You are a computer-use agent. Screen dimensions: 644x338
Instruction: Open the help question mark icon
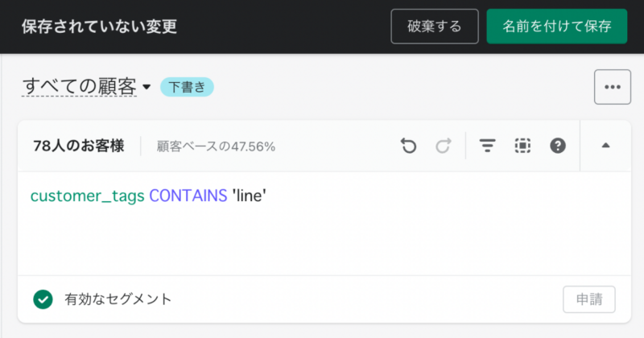(558, 146)
